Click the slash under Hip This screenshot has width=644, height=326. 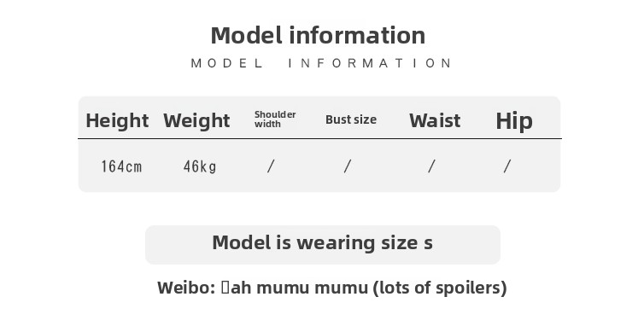point(507,166)
